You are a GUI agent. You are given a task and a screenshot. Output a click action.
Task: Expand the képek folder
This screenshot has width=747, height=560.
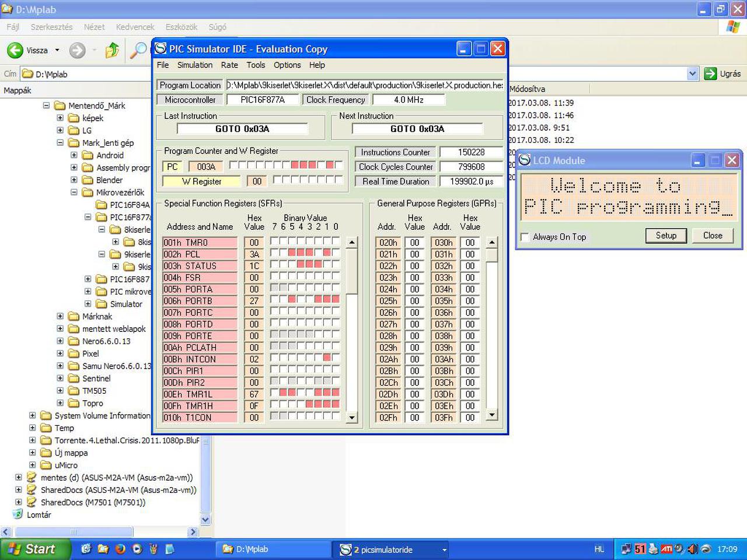(60, 118)
